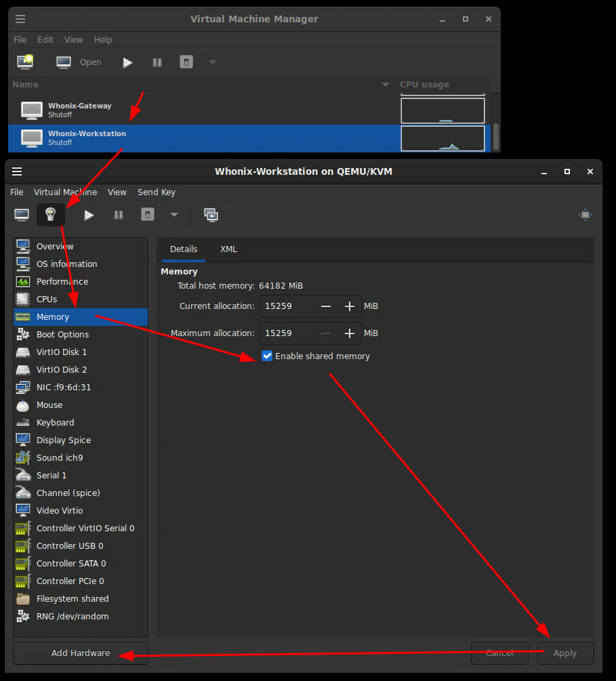This screenshot has width=616, height=681.
Task: Select Controller VirtIO Serial 0 in hardware list
Action: (x=81, y=528)
